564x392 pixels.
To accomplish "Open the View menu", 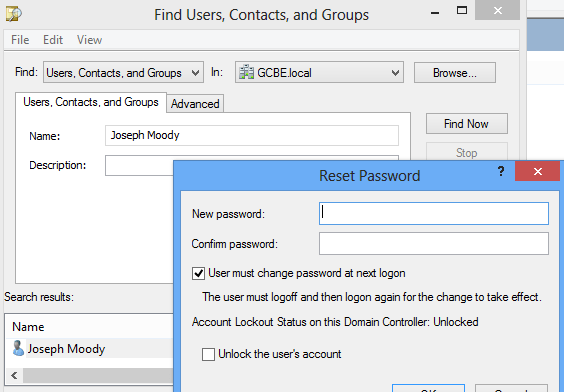I will [90, 40].
